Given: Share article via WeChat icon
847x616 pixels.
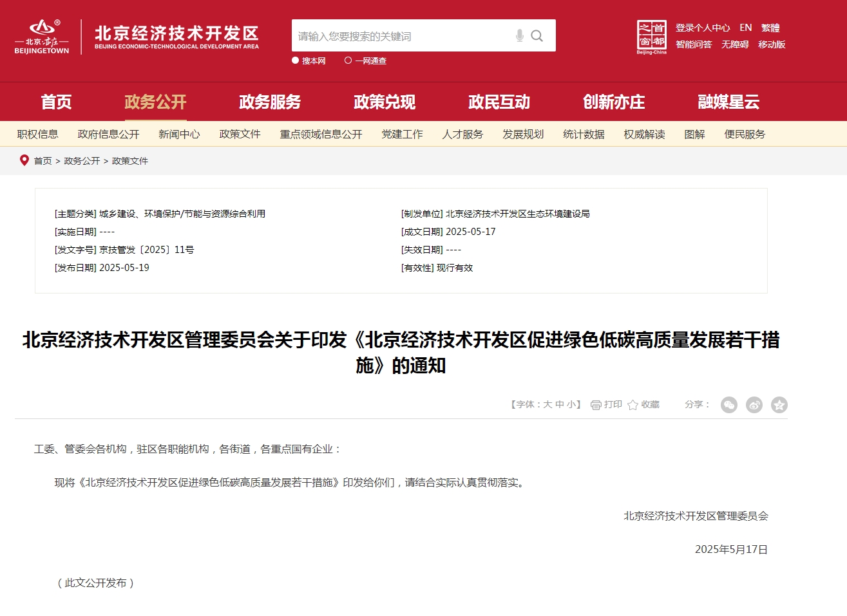Looking at the screenshot, I should 728,405.
